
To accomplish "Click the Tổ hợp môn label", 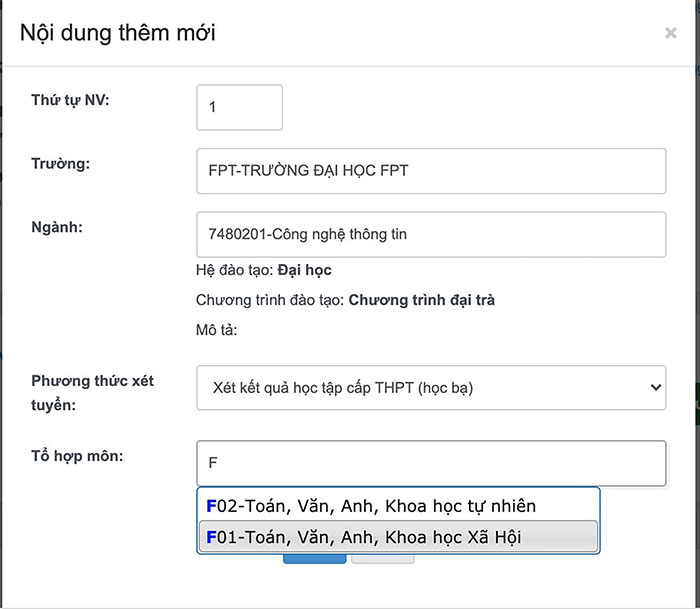I will (x=76, y=455).
